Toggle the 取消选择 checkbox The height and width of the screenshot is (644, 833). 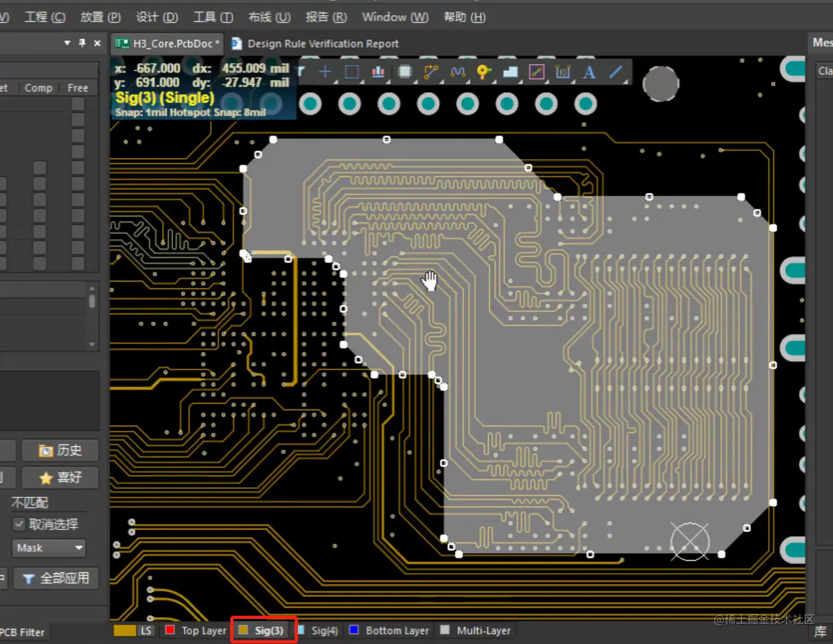(19, 524)
